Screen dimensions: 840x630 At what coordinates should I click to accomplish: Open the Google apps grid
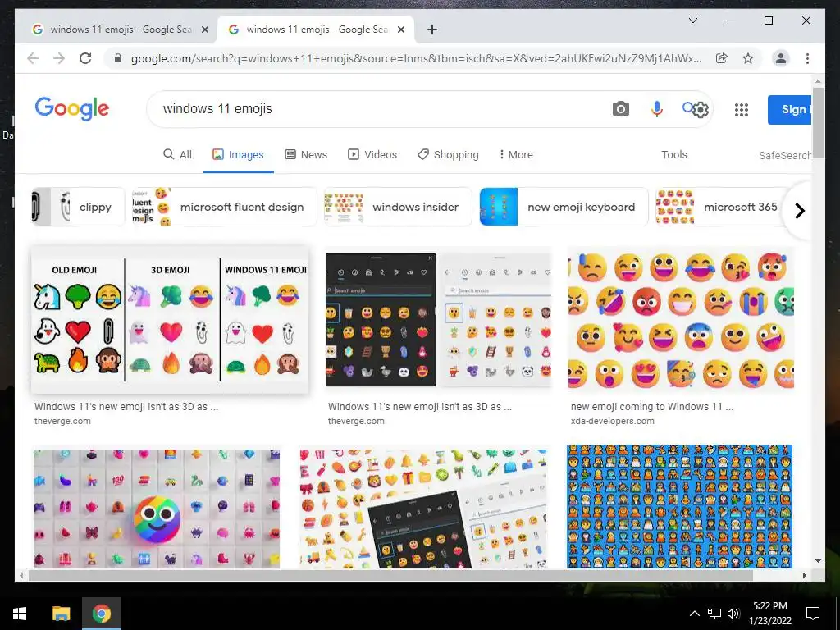742,110
